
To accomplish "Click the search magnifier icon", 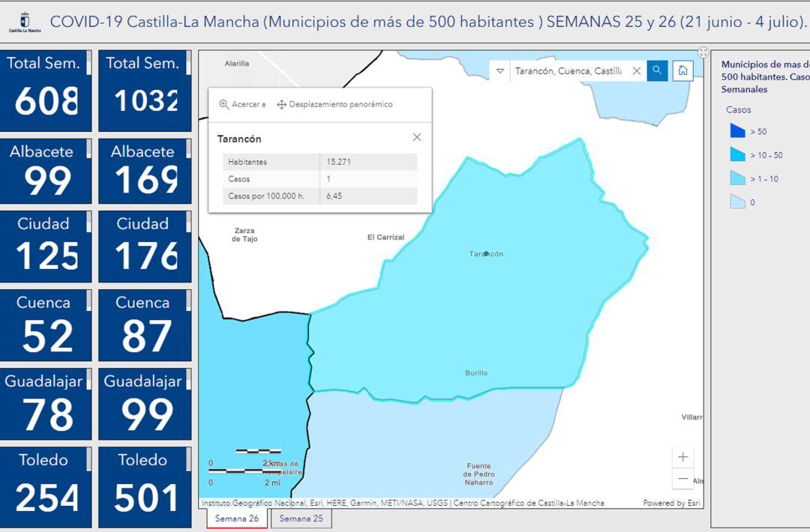I will pos(657,71).
